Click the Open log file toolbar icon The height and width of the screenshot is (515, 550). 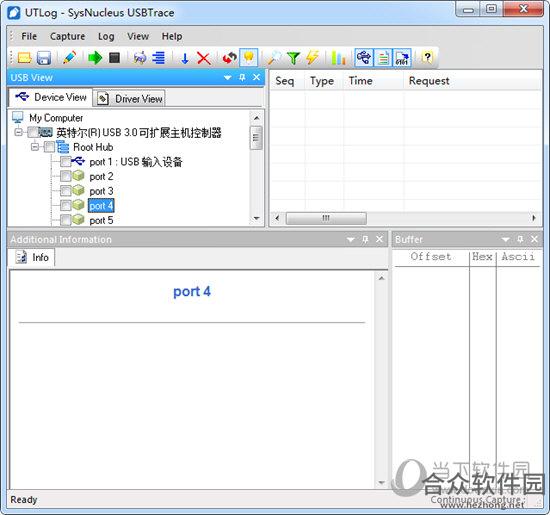point(24,58)
